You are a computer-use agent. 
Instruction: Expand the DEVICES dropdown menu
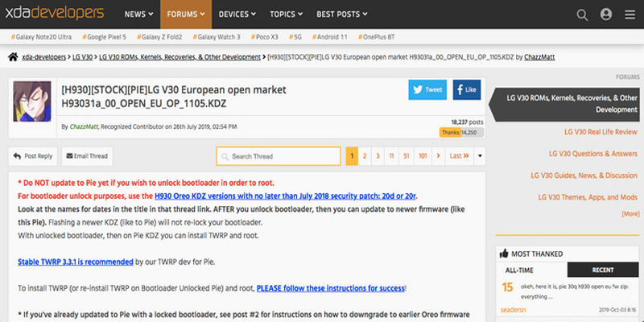(x=238, y=14)
